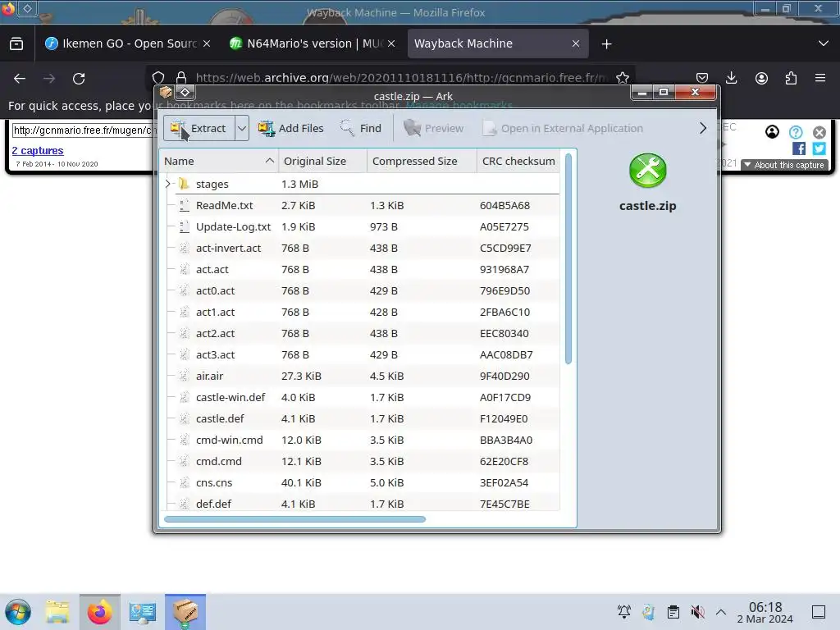
Task: Close the Wayback Machine tab
Action: pos(576,44)
